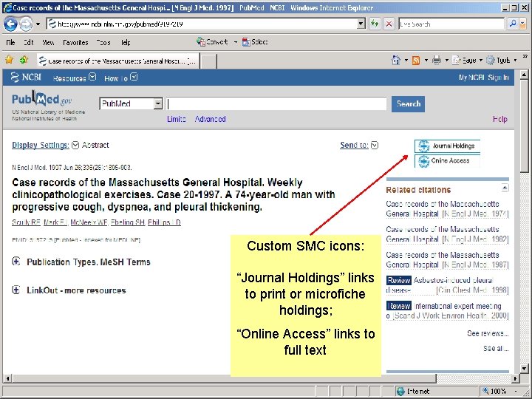Click the Print icon
Image resolution: width=532 pixels, height=399 pixels.
[437, 61]
